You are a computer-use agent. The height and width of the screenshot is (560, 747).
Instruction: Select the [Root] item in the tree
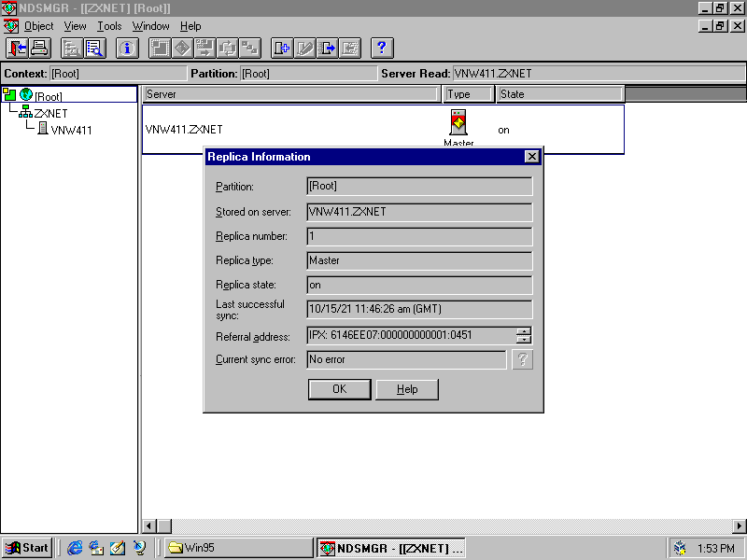(49, 97)
